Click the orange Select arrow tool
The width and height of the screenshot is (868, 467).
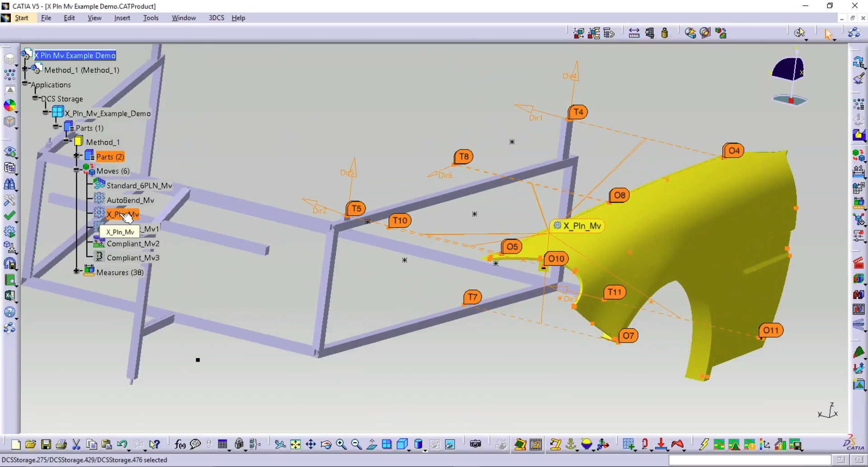pos(828,34)
